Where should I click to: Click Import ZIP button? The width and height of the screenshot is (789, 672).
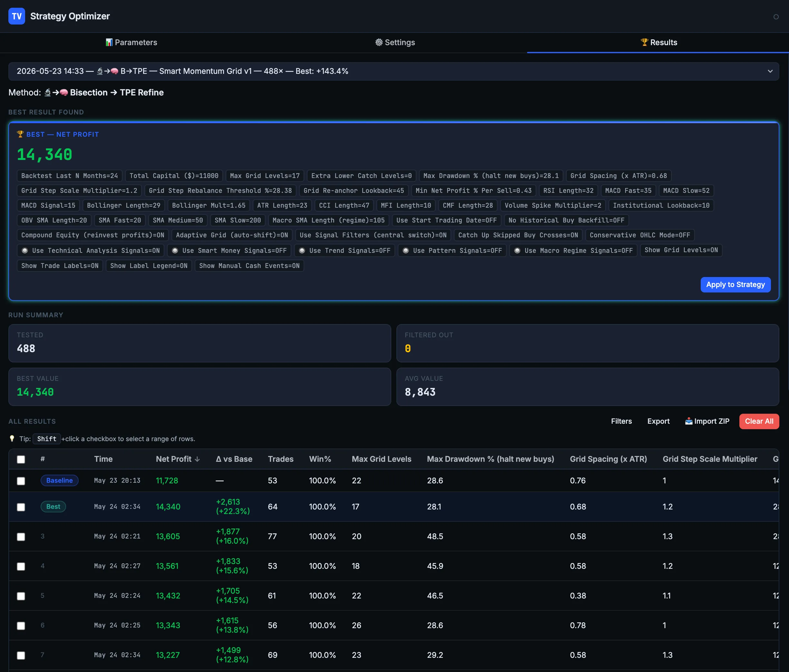pos(707,421)
